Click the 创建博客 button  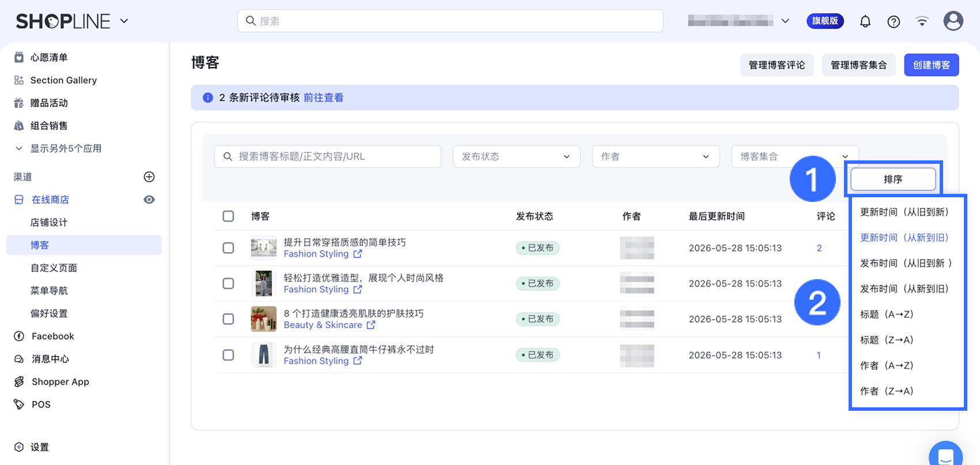coord(932,65)
